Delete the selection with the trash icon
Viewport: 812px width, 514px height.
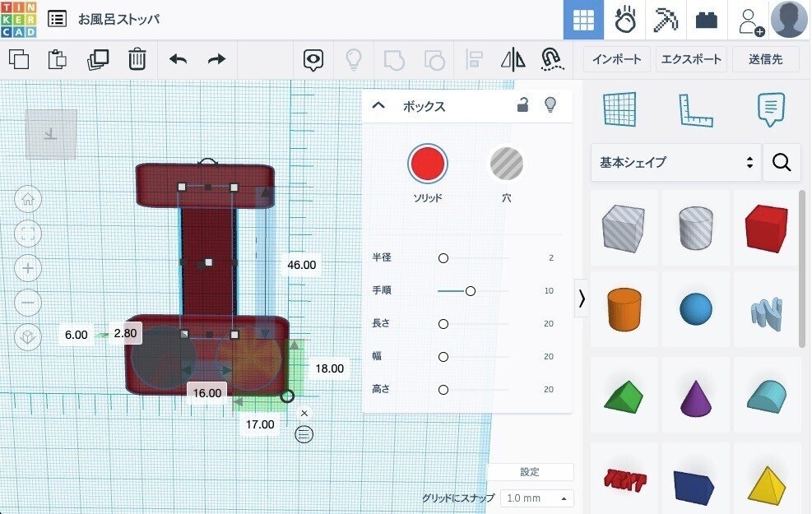click(x=137, y=59)
